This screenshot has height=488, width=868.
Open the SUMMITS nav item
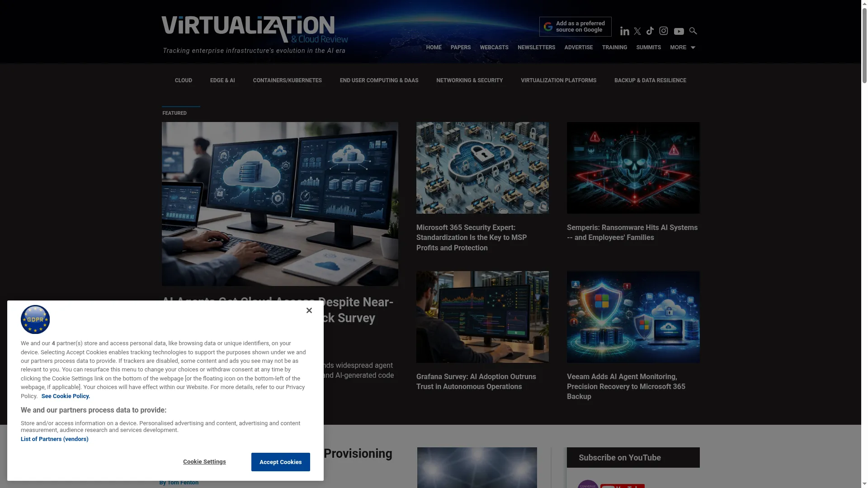(648, 47)
